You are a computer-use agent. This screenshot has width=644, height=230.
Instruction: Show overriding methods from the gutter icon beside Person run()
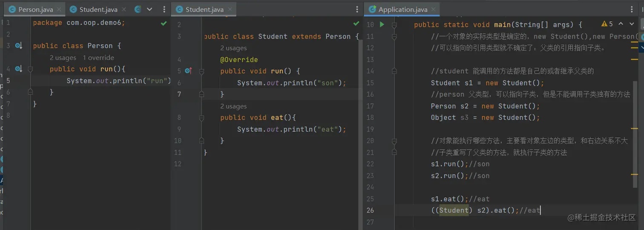[18, 69]
